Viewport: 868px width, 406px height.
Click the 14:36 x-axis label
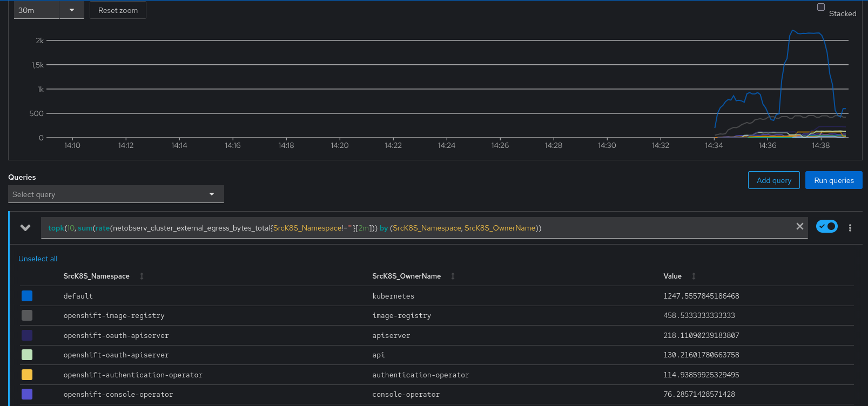pos(767,145)
